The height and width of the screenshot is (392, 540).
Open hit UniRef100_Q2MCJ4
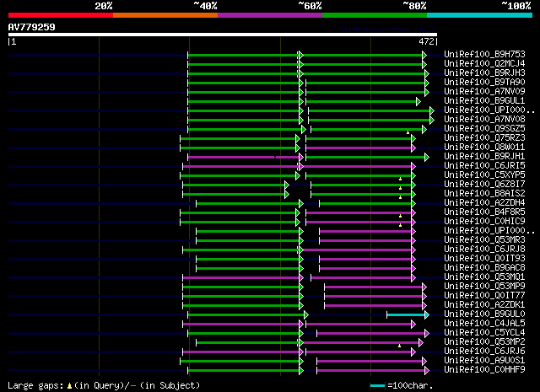click(484, 64)
